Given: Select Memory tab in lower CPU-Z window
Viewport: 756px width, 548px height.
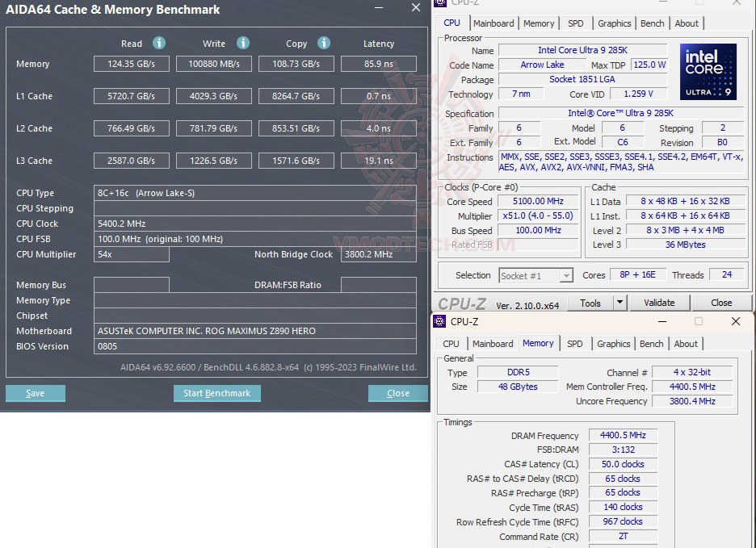Looking at the screenshot, I should pos(538,343).
